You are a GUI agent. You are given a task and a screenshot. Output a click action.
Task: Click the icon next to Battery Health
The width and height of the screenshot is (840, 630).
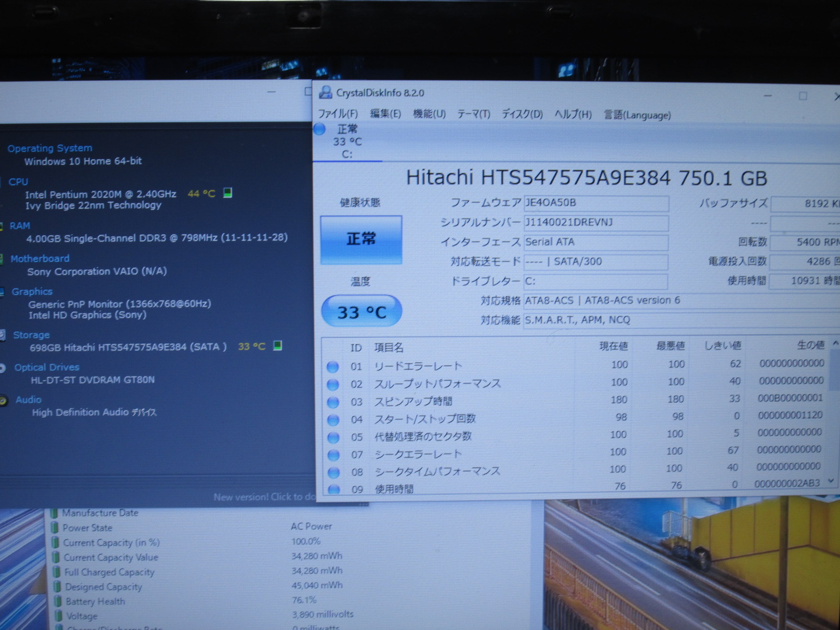[58, 601]
